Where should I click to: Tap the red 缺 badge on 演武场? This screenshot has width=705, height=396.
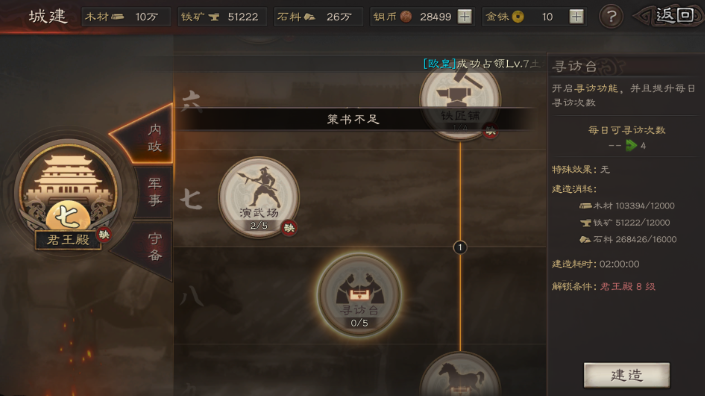tap(289, 228)
